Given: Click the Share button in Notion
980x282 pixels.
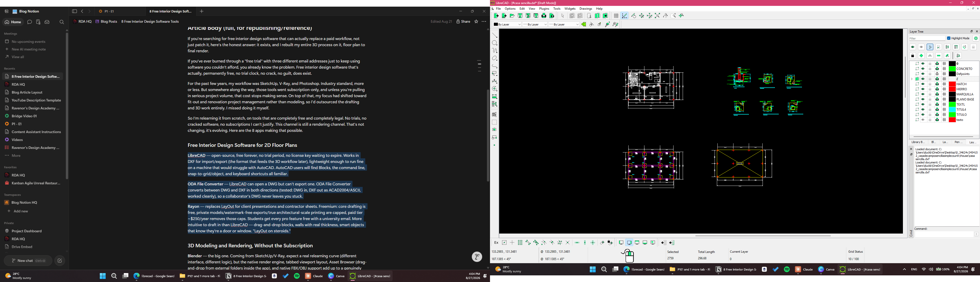Looking at the screenshot, I should coord(463,22).
